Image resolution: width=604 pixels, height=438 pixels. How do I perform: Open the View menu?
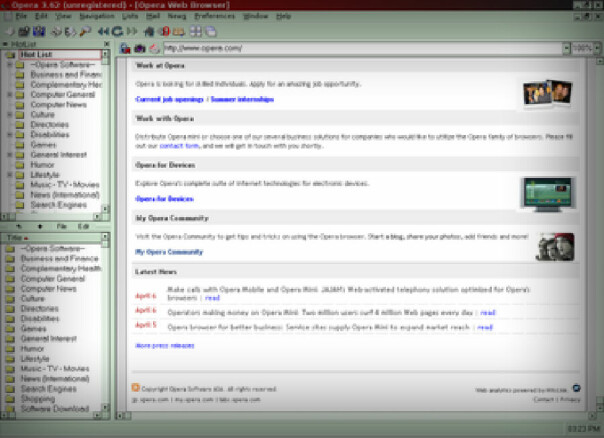tap(63, 17)
